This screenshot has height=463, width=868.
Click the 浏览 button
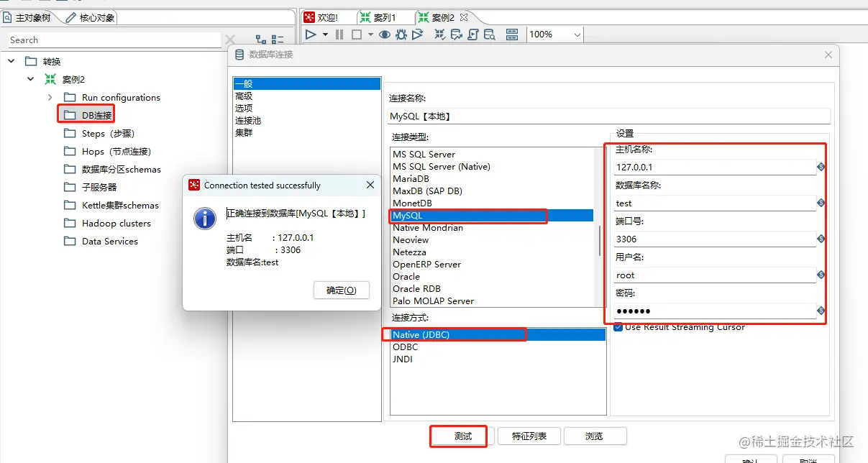(595, 436)
